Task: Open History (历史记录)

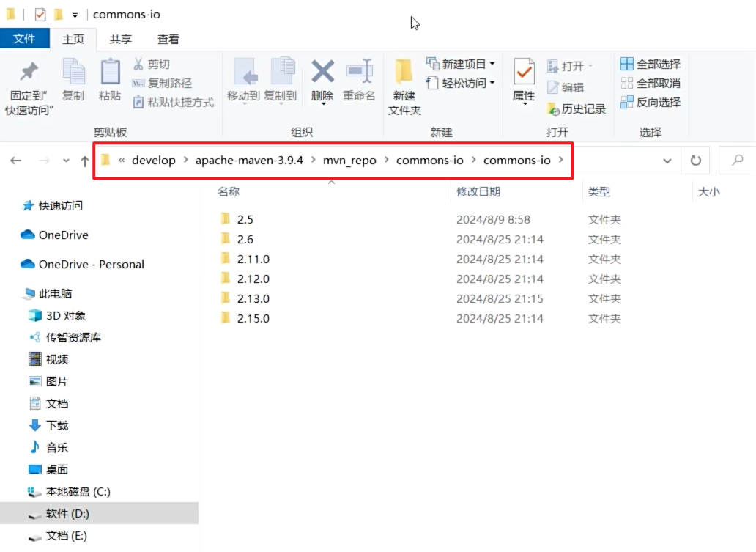Action: click(x=577, y=109)
